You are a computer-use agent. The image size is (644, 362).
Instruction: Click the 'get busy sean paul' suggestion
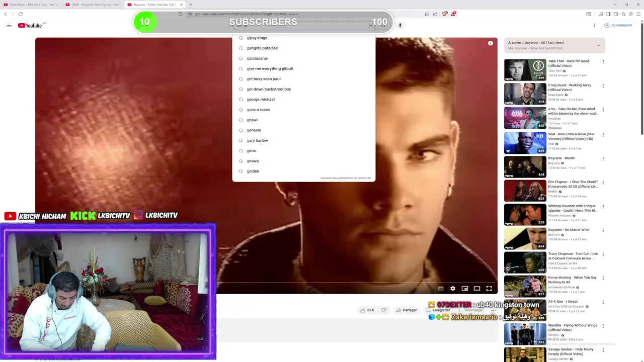[x=303, y=79]
